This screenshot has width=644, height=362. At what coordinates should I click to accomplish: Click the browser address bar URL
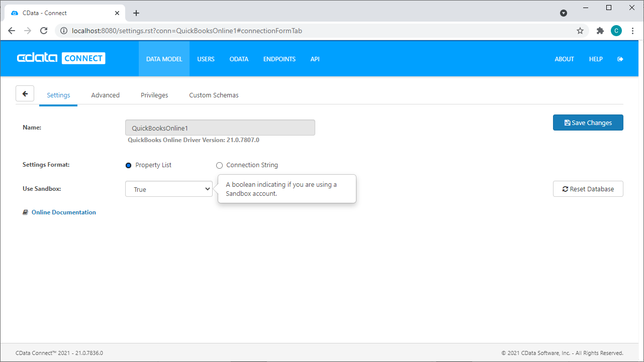point(187,31)
